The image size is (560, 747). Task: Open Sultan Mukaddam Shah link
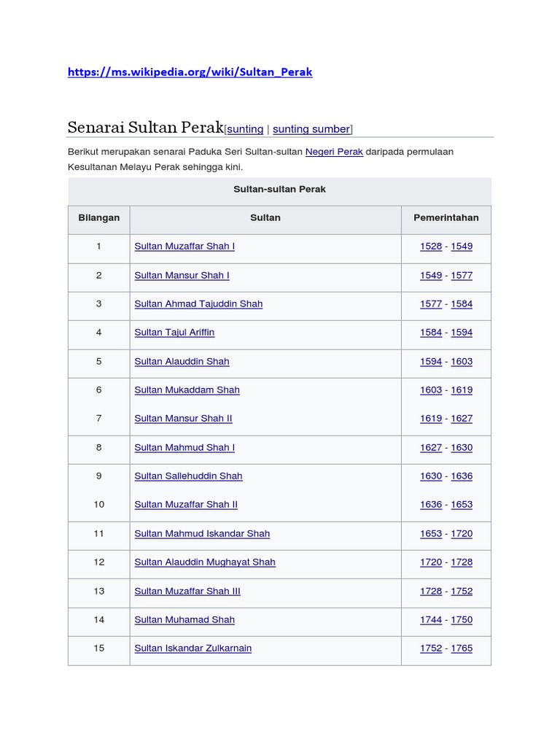click(187, 390)
